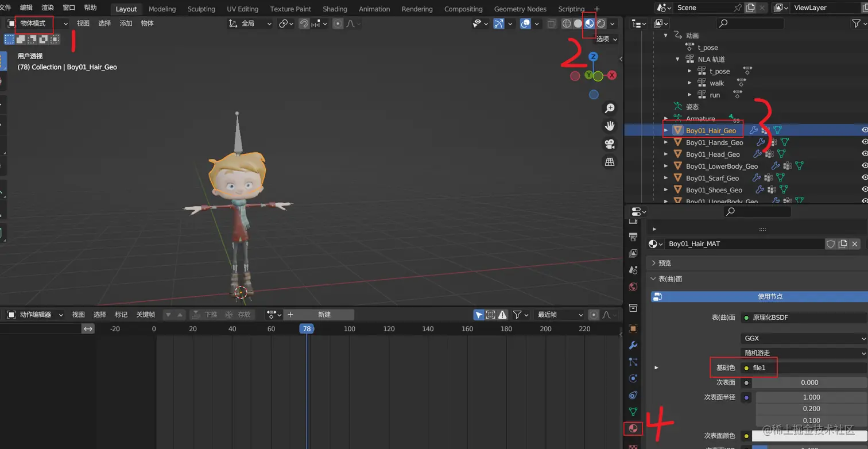Open the 编辑 menu
The width and height of the screenshot is (868, 449).
26,7
